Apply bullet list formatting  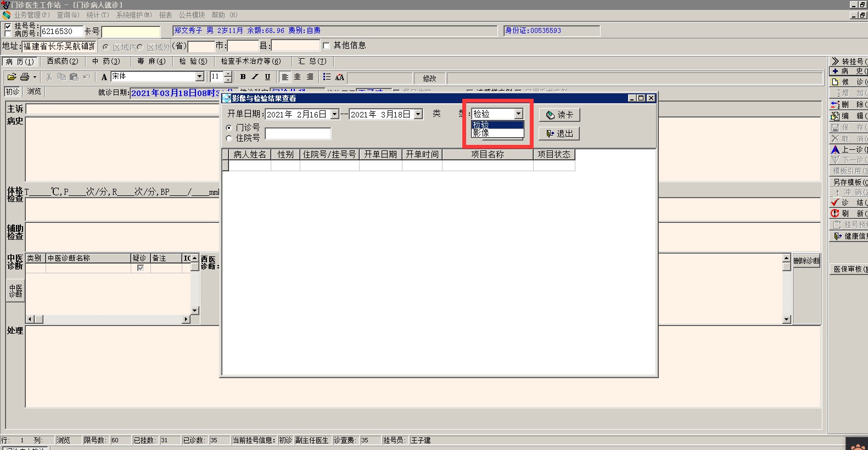coord(327,77)
